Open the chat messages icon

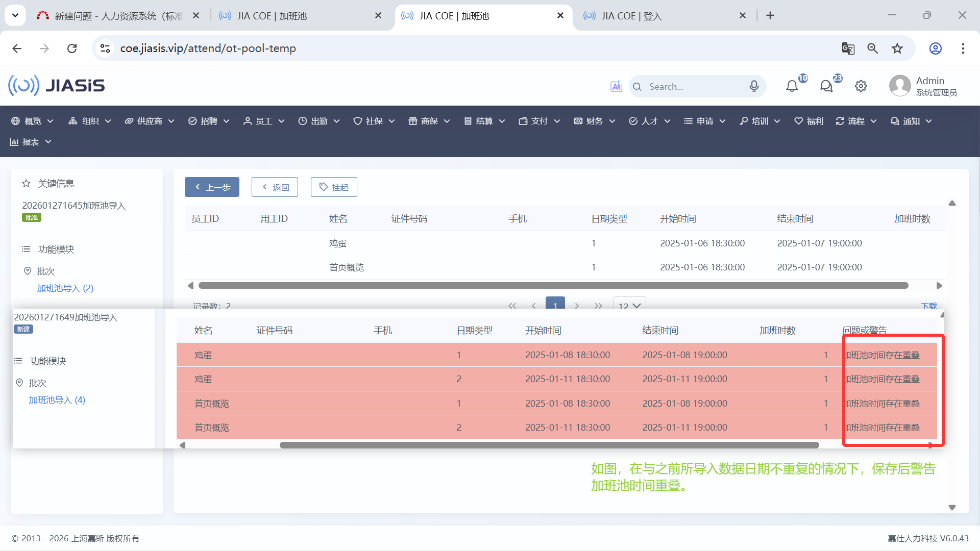click(x=826, y=86)
